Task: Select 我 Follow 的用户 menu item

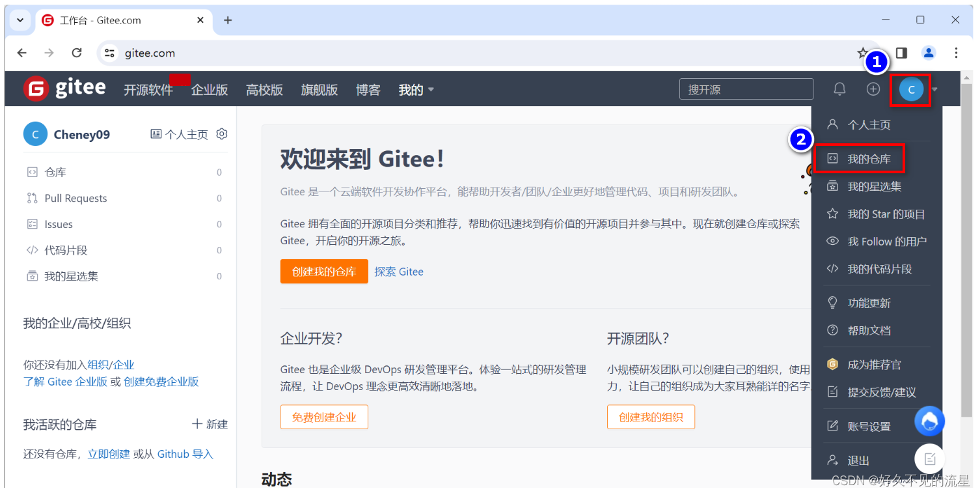Action: 877,241
